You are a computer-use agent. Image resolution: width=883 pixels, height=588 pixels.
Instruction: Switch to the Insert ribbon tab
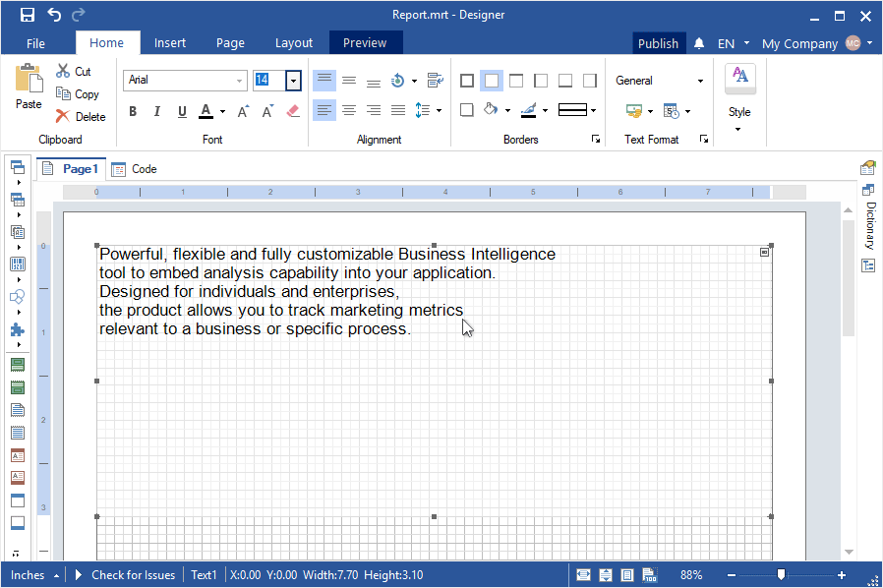(x=169, y=43)
